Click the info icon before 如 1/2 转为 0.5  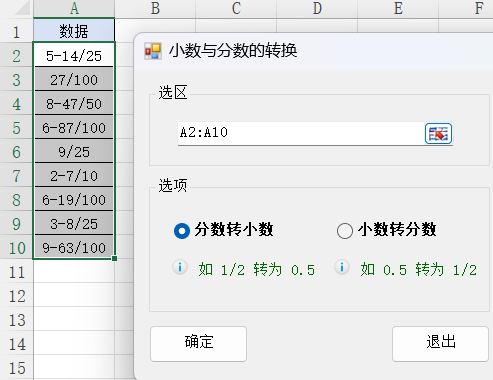180,267
